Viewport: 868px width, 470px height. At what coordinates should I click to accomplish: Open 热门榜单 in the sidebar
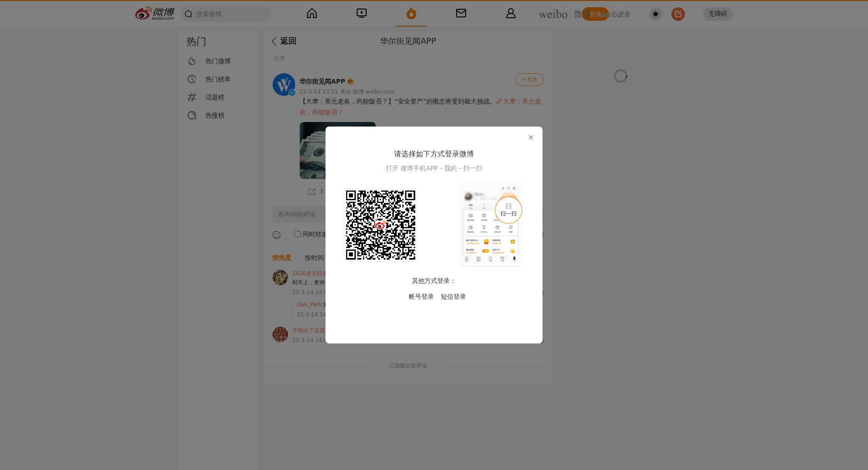(218, 79)
